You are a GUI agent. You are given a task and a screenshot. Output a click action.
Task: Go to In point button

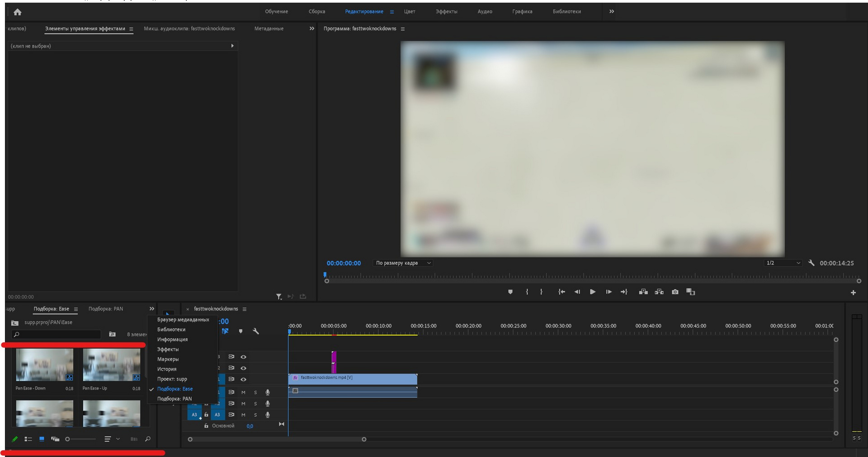(x=561, y=292)
